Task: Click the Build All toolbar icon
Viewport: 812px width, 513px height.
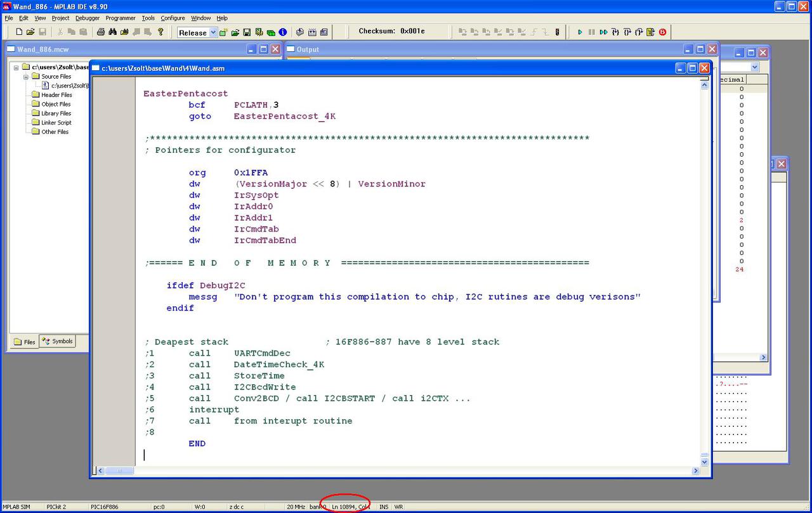Action: click(x=312, y=32)
